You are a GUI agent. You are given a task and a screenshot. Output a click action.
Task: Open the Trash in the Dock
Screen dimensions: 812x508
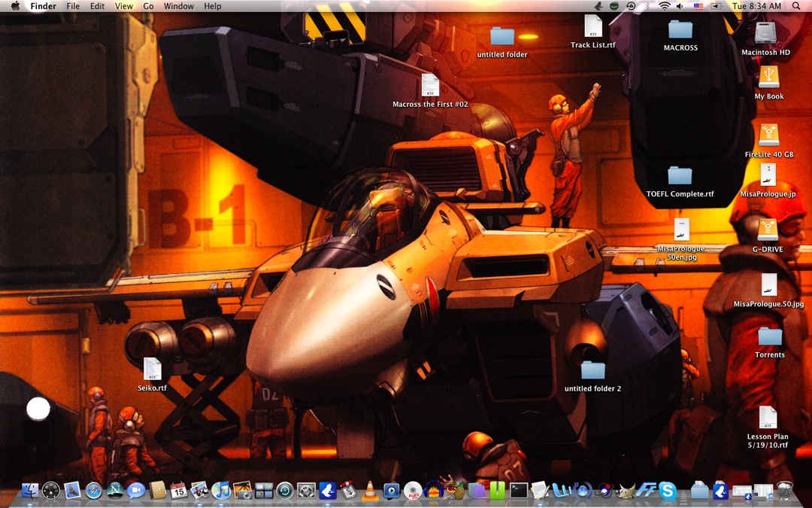(785, 490)
